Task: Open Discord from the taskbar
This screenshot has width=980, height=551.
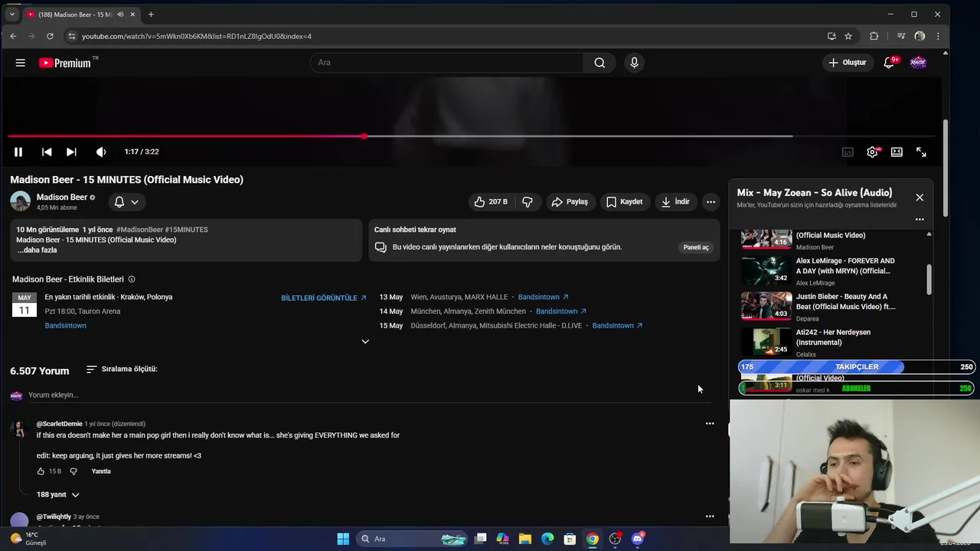Action: coord(638,539)
